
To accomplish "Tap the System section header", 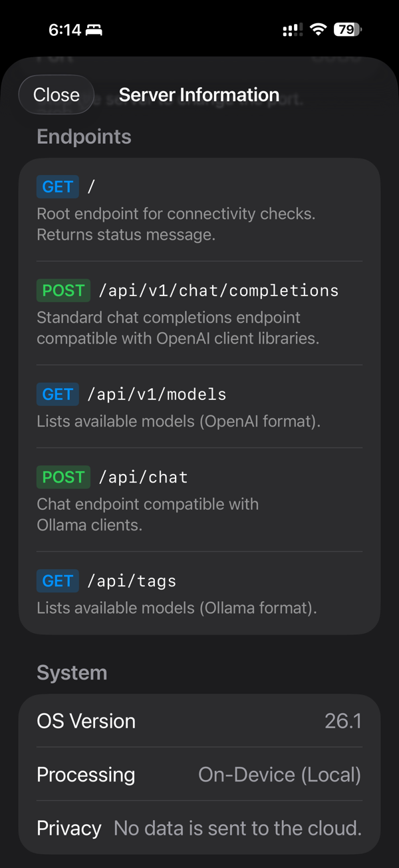I will tap(72, 672).
